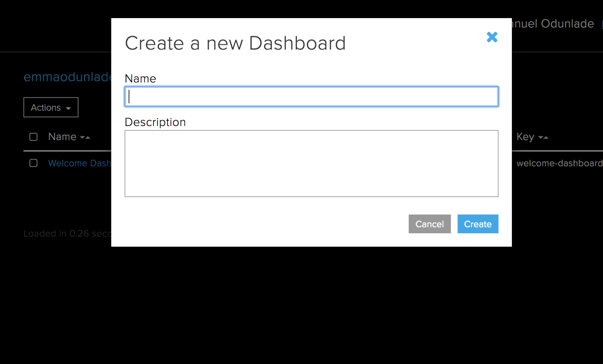Click inside the Description textarea
Viewport: 603px width, 364px height.
tap(311, 163)
